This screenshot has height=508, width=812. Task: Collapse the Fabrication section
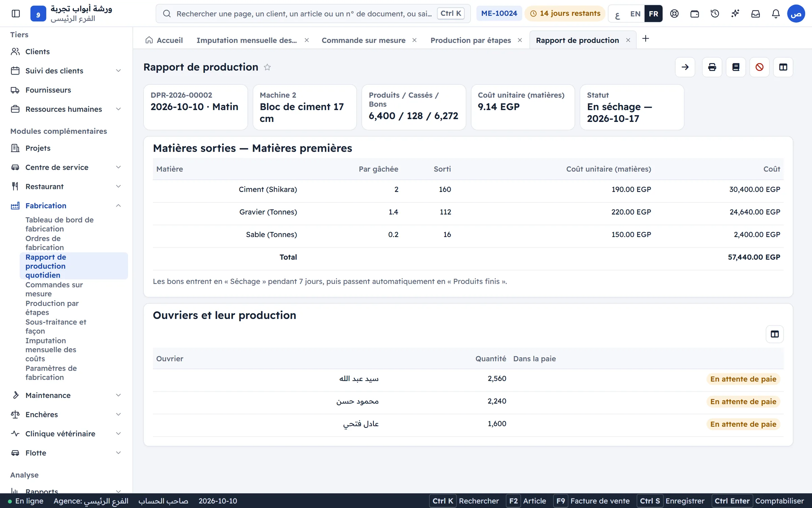(x=66, y=206)
